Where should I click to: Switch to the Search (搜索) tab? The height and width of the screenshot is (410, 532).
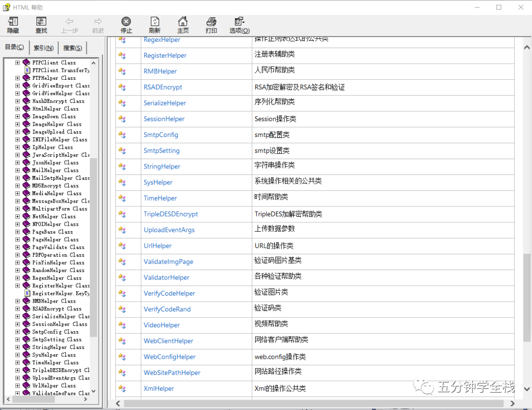pos(72,48)
